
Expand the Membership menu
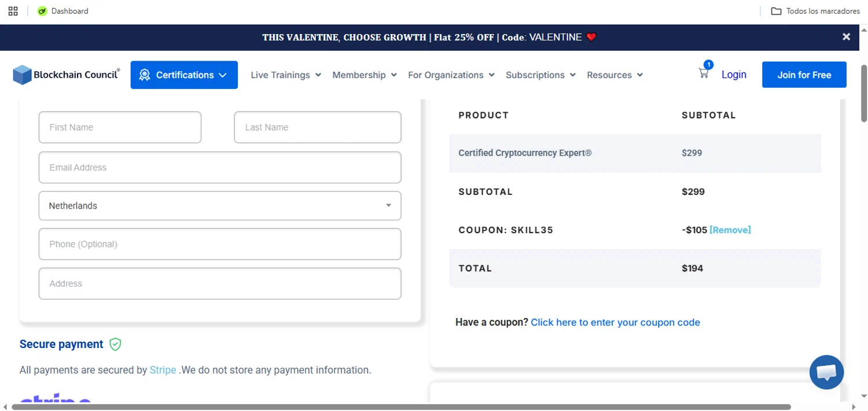pyautogui.click(x=365, y=75)
